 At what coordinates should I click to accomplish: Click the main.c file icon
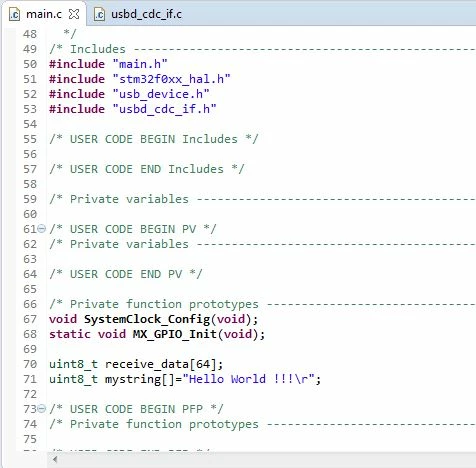point(14,15)
